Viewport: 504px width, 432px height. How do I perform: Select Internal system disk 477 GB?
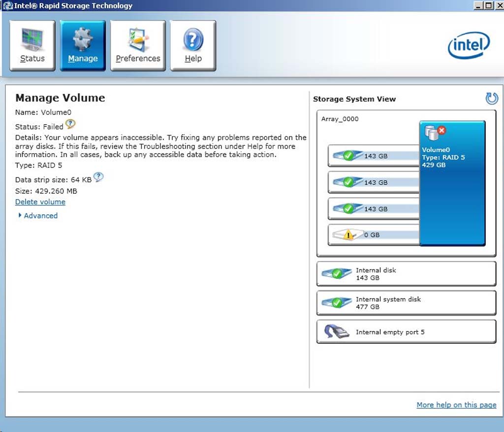point(406,302)
